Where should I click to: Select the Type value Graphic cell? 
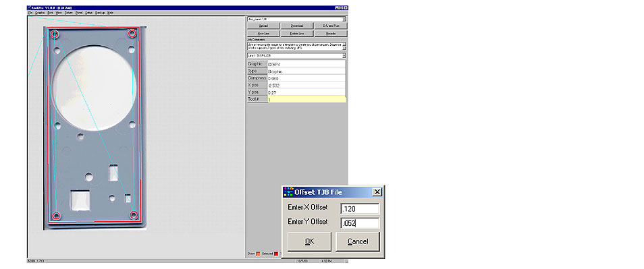[x=306, y=71]
